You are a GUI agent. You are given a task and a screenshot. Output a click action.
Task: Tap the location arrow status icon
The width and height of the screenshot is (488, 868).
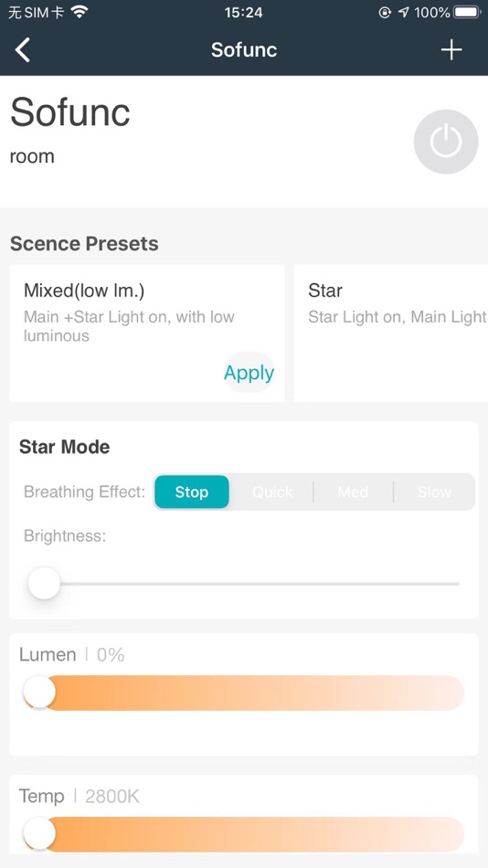click(x=403, y=12)
